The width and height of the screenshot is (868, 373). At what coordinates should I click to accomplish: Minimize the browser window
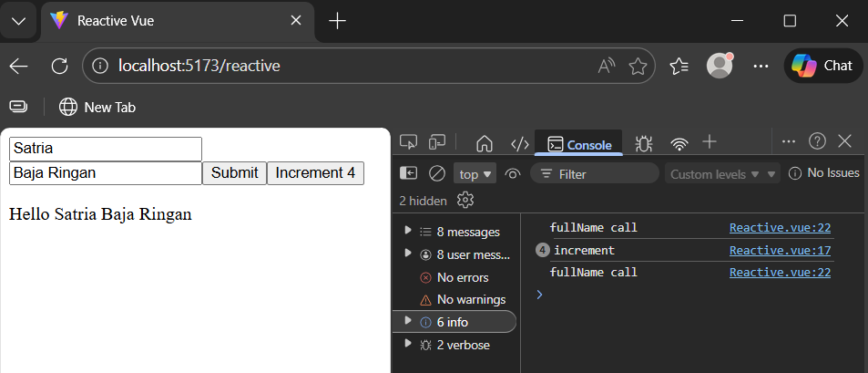tap(737, 21)
